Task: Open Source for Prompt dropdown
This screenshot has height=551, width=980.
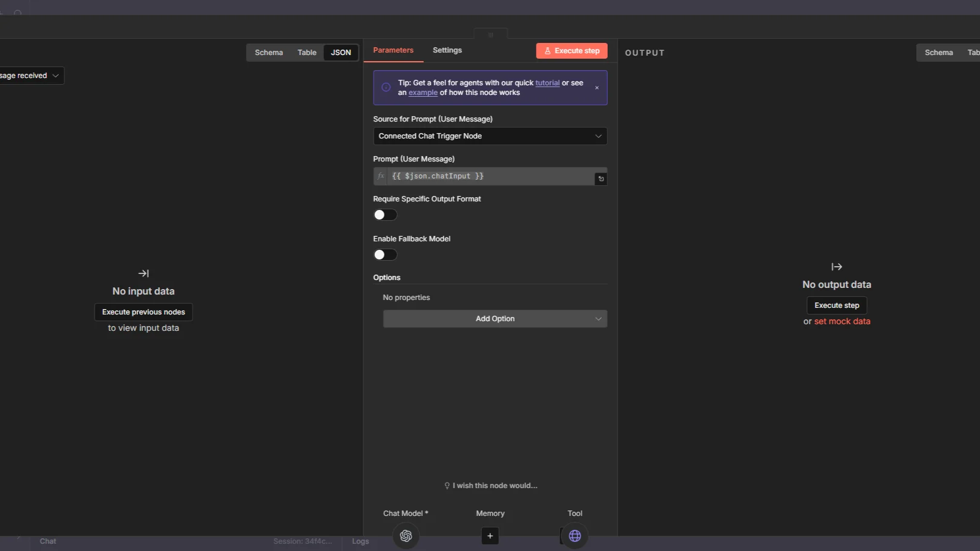Action: (x=490, y=136)
